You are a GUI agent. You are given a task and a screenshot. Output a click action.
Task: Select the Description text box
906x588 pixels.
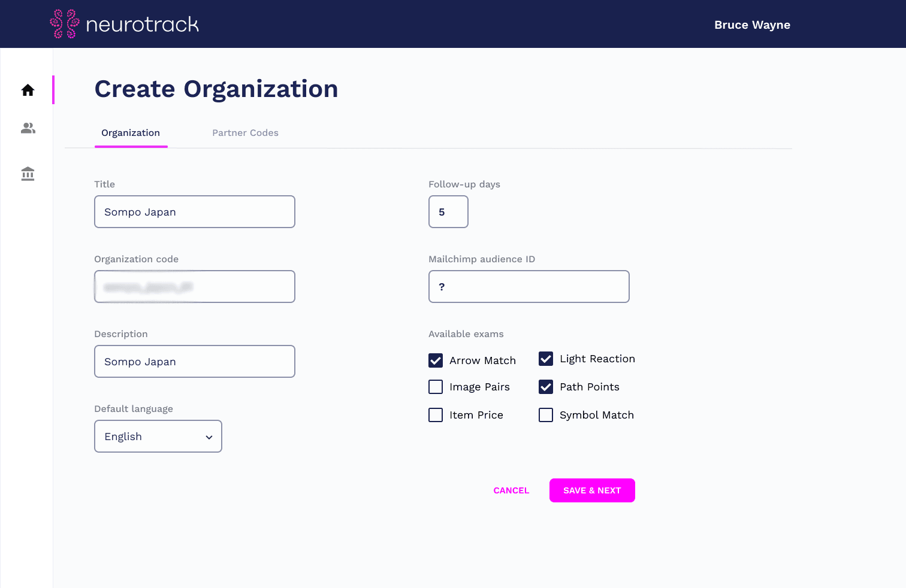click(x=194, y=361)
